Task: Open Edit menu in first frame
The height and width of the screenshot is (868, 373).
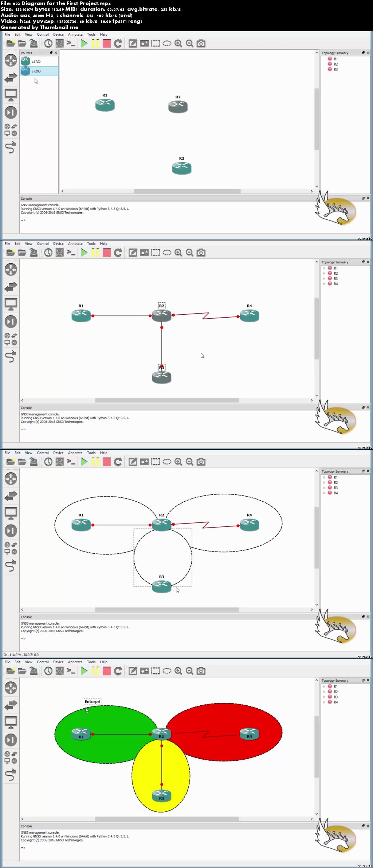Action: coord(17,35)
